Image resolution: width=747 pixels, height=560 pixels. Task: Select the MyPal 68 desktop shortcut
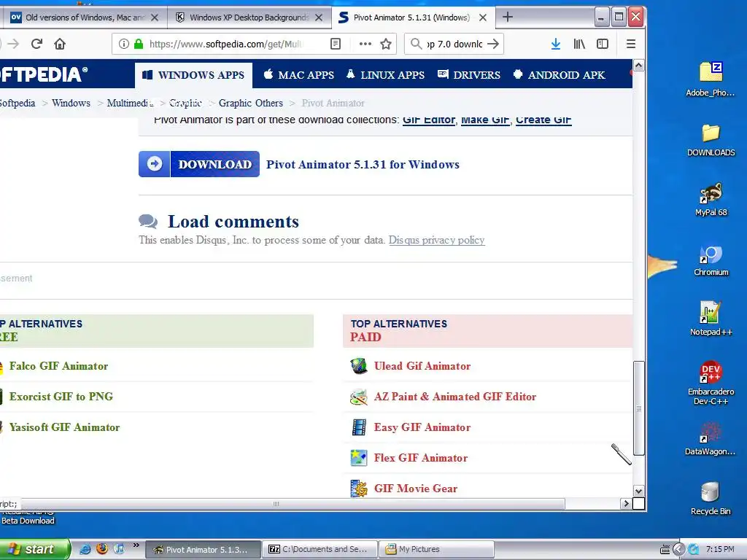click(x=711, y=200)
